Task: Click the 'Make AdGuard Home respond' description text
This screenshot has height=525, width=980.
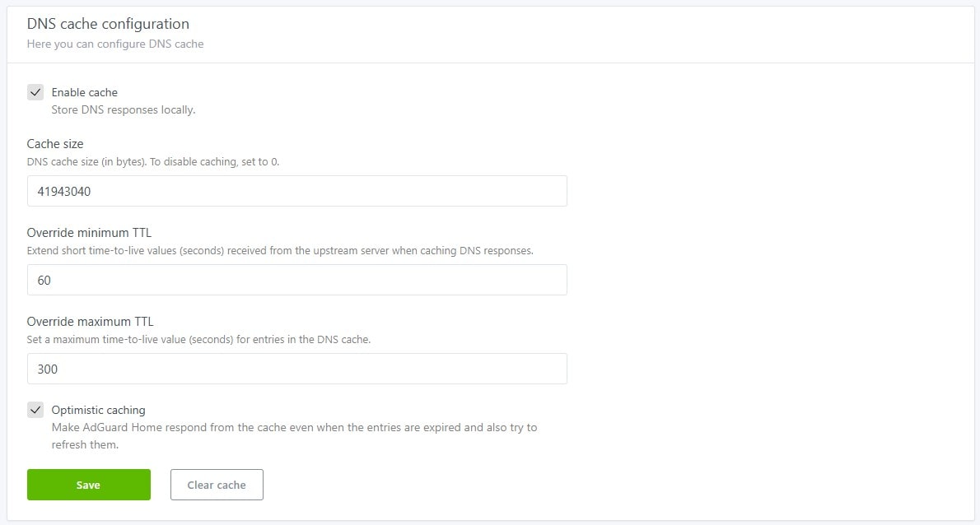Action: point(294,428)
